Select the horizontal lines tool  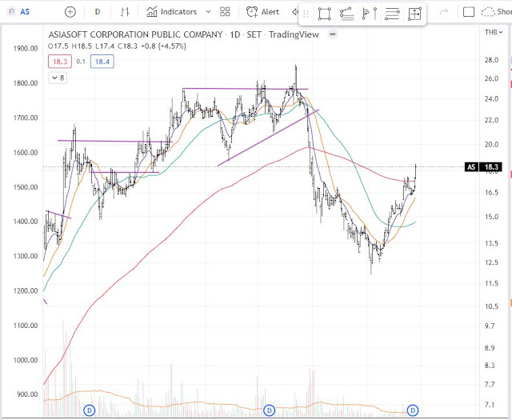point(392,14)
